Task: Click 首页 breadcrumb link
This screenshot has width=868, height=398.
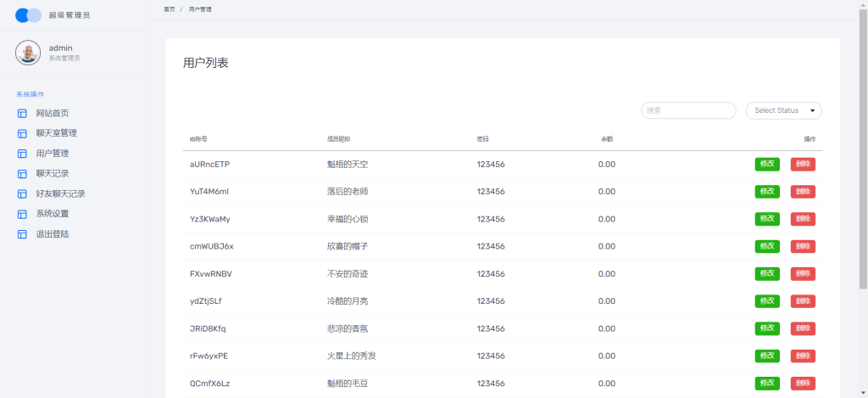Action: click(170, 8)
